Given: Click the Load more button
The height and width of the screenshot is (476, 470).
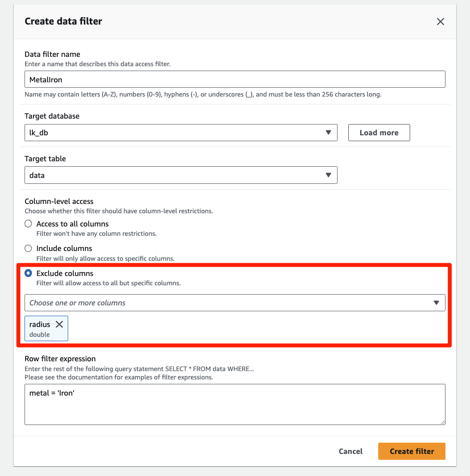Looking at the screenshot, I should click(379, 133).
